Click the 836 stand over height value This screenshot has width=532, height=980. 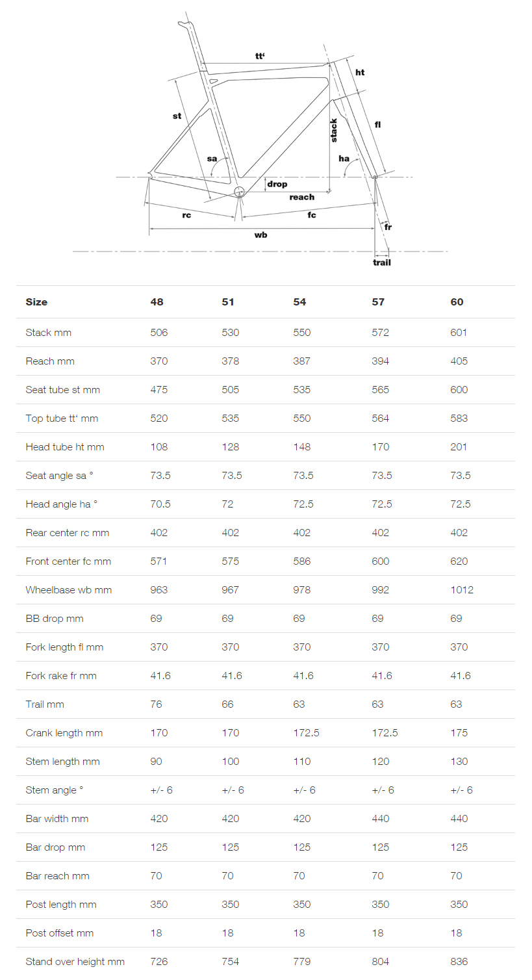(459, 962)
